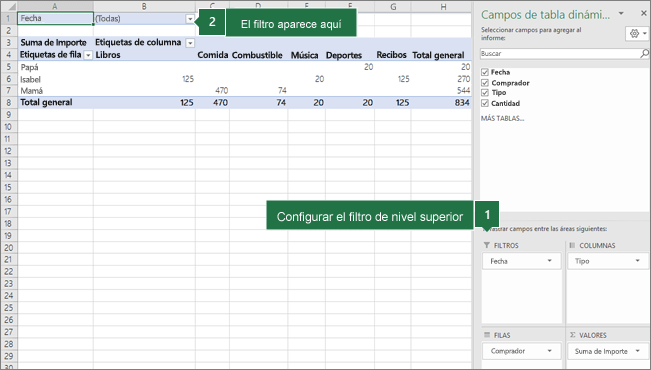Click into the Buscar search field

click(560, 54)
